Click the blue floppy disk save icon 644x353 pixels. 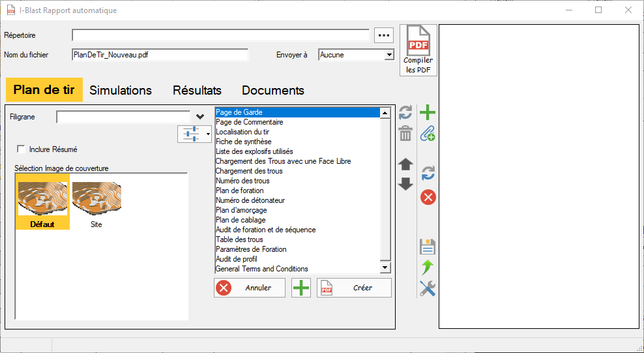tap(428, 247)
